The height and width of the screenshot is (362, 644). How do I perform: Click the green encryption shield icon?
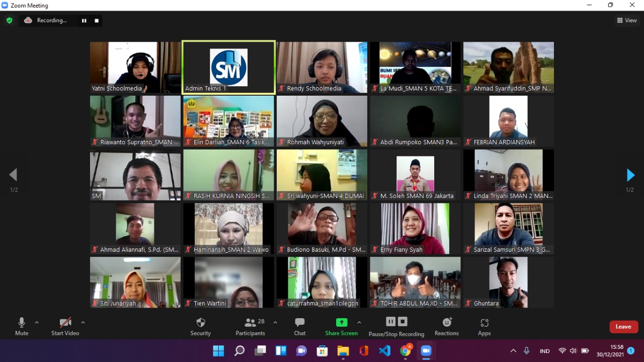tap(9, 21)
